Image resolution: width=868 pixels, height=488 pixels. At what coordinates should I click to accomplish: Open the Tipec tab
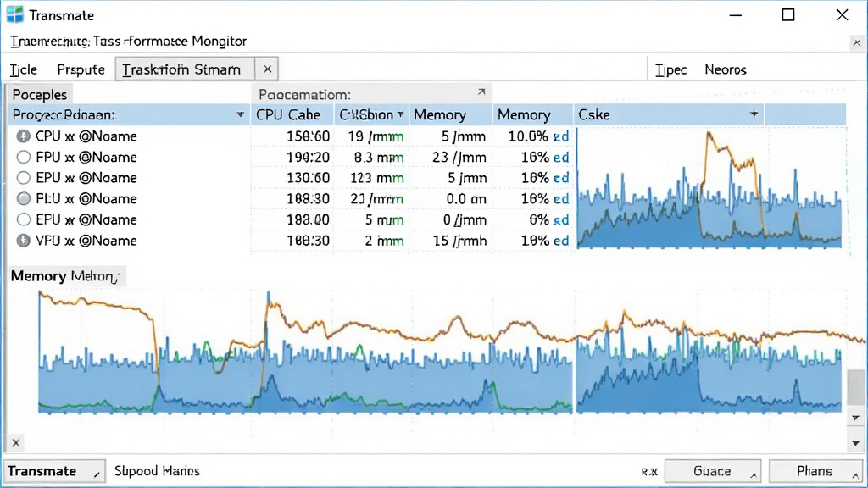click(x=671, y=69)
